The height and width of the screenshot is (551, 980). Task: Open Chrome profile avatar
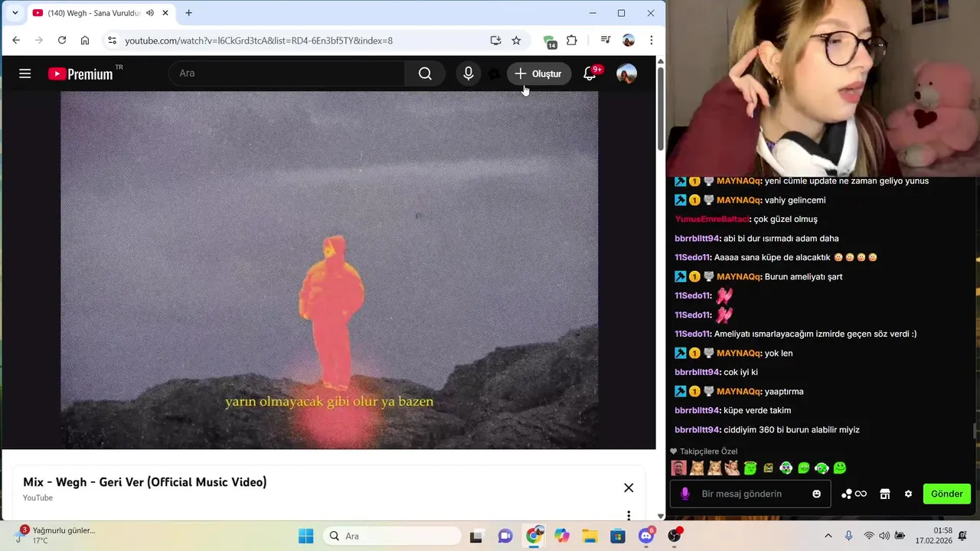[x=629, y=41]
